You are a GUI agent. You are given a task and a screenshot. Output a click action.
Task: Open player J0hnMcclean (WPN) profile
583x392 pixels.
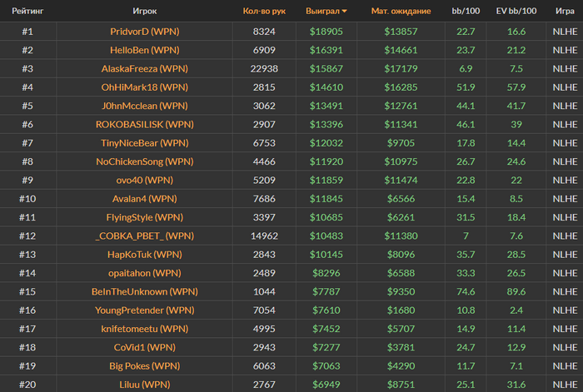[145, 106]
